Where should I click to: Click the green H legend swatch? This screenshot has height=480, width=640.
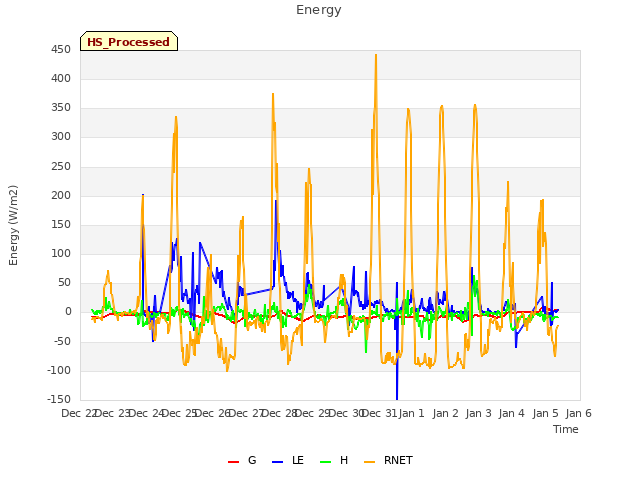[x=325, y=462]
